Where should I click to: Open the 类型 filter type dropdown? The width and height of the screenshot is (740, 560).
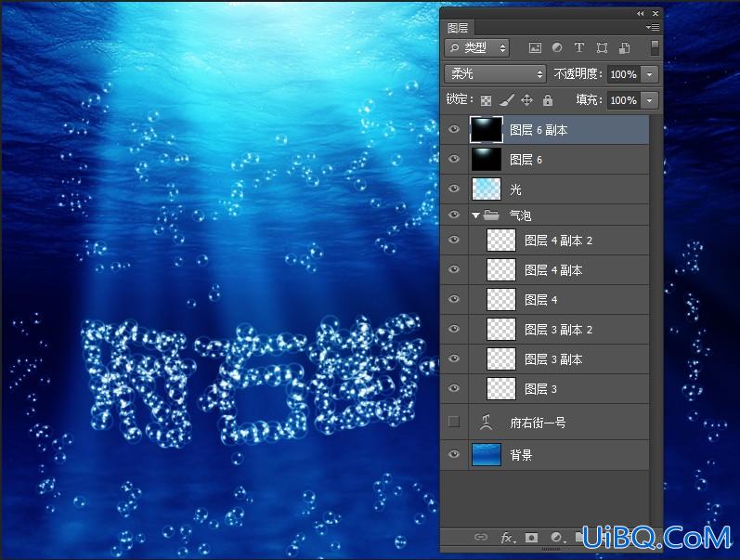[x=476, y=47]
